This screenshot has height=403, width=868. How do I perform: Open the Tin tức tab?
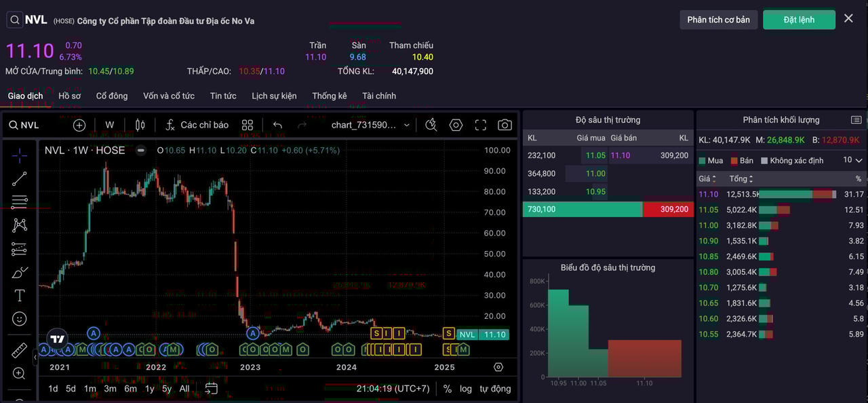(x=223, y=96)
